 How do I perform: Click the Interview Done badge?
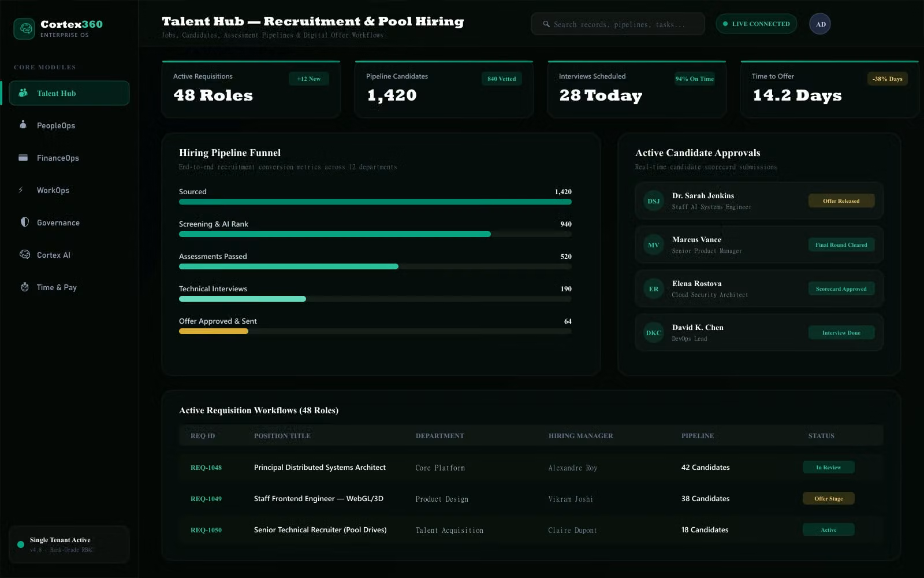click(841, 332)
